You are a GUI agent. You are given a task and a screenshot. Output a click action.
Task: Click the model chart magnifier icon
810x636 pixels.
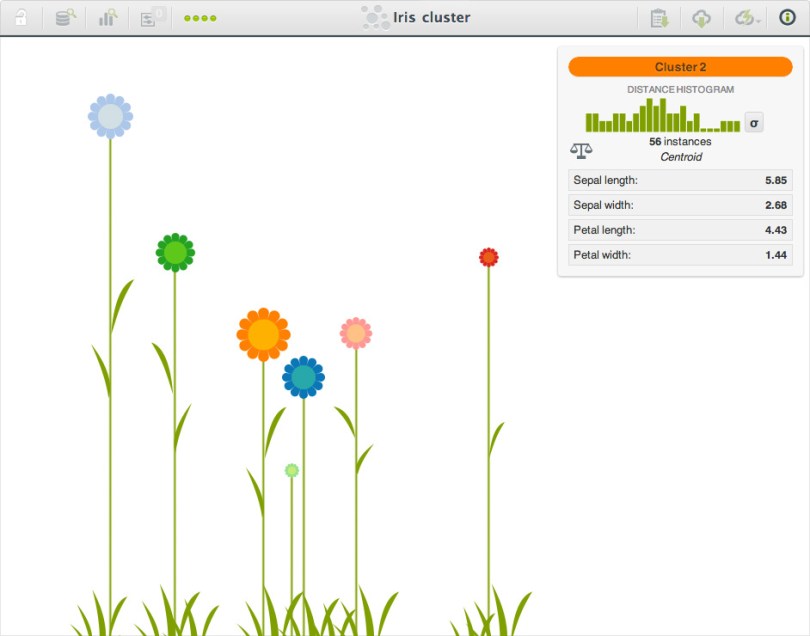107,17
